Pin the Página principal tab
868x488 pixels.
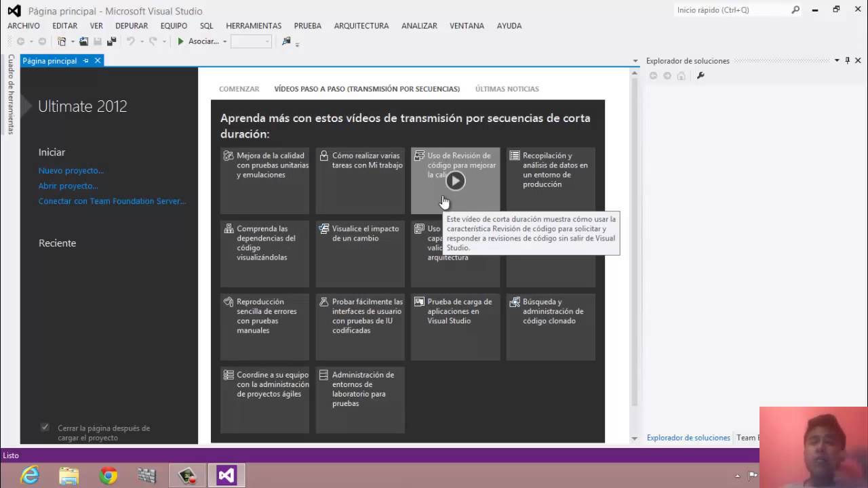click(85, 60)
